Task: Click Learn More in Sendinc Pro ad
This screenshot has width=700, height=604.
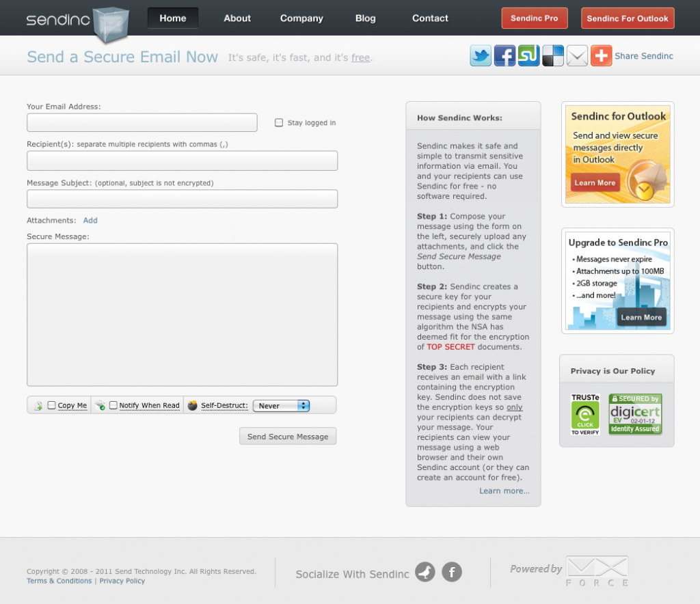Action: point(641,317)
